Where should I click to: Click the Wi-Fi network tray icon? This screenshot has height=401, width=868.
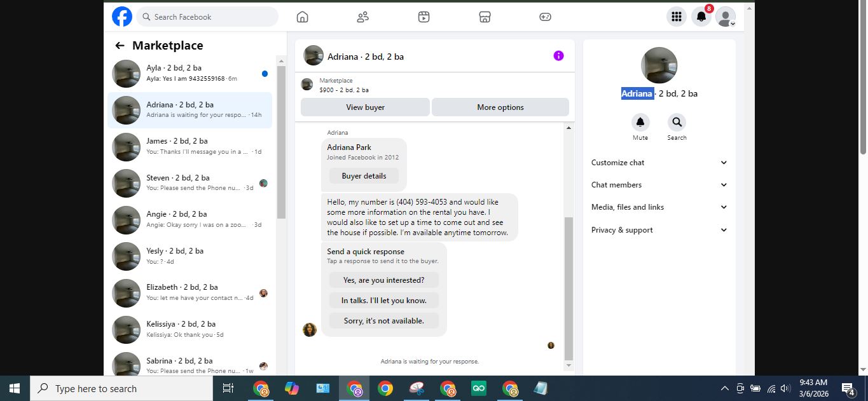pyautogui.click(x=771, y=388)
